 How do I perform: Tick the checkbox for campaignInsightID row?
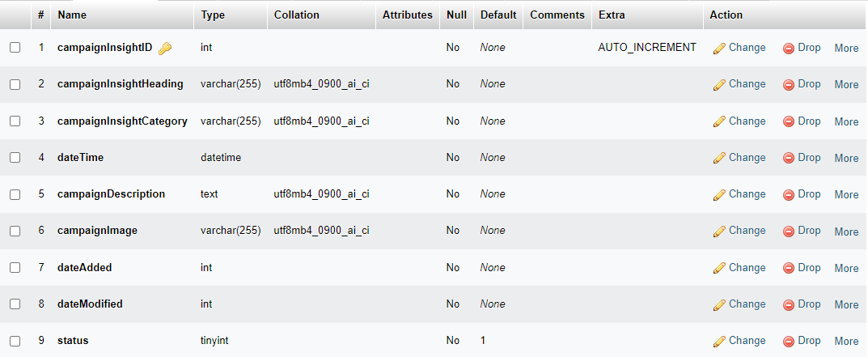click(x=15, y=48)
